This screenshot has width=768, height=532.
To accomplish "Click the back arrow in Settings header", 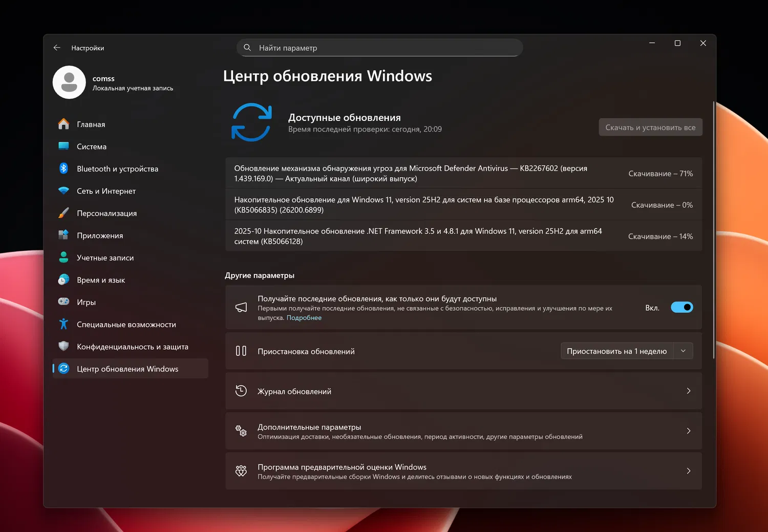I will [57, 48].
